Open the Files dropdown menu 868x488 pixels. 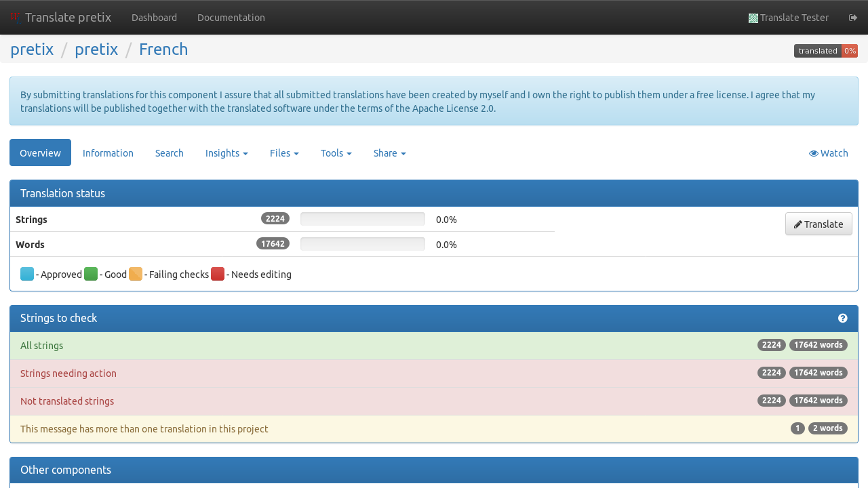click(284, 153)
